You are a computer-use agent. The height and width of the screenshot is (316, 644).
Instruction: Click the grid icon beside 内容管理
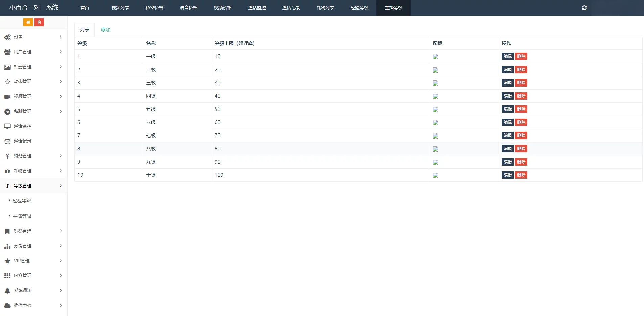pyautogui.click(x=7, y=276)
